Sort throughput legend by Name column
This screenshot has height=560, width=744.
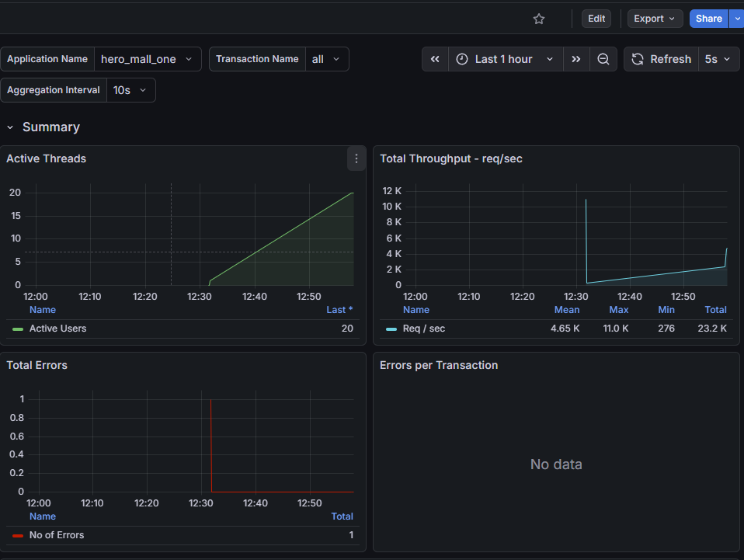click(x=415, y=309)
